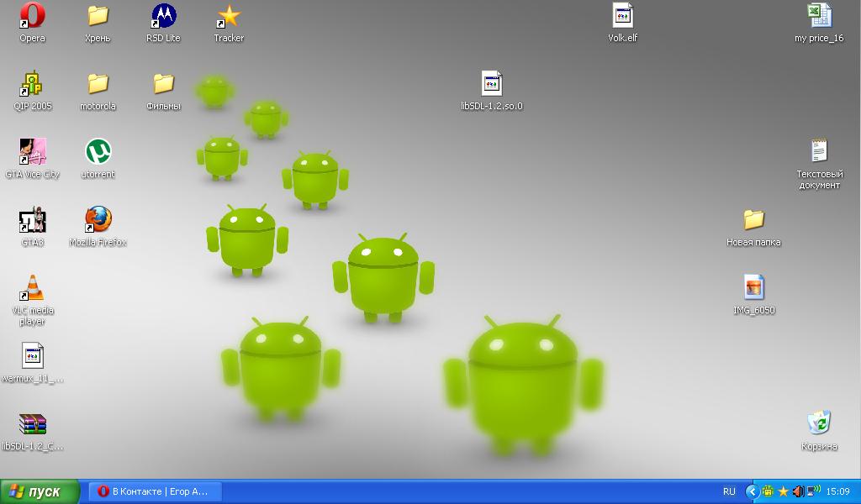
Task: Click the 15:09 taskbar clock
Action: click(x=838, y=491)
